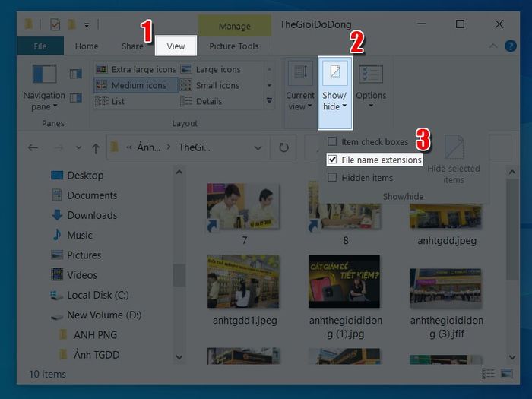Click the navigation pane scroll down arrow

tap(179, 357)
